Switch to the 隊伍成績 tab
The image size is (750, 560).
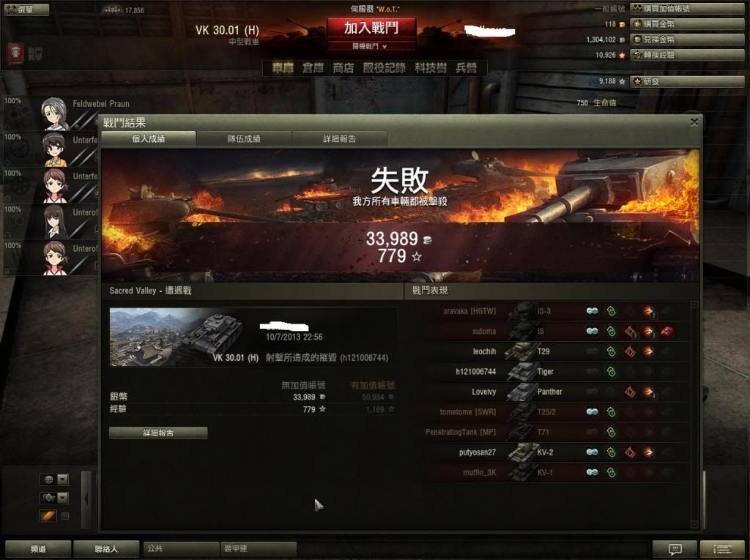pyautogui.click(x=244, y=138)
